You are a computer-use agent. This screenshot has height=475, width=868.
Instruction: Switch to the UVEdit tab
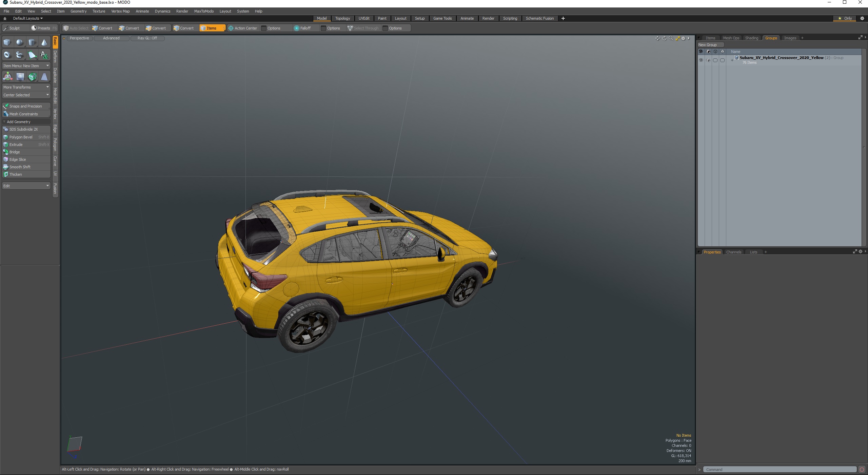363,18
